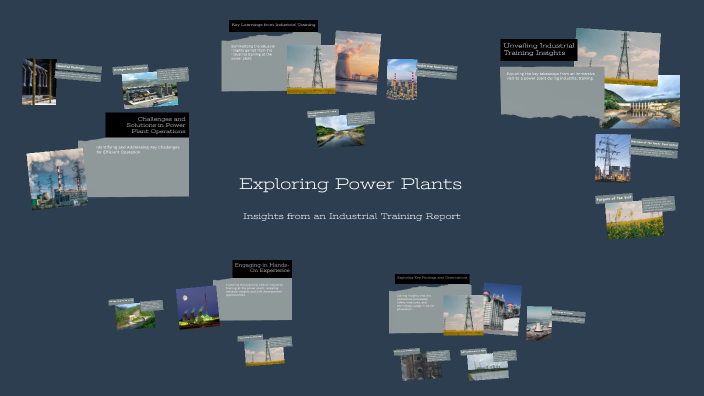Open the pylons over city at dusk photo
This screenshot has height=396, width=704.
613,158
